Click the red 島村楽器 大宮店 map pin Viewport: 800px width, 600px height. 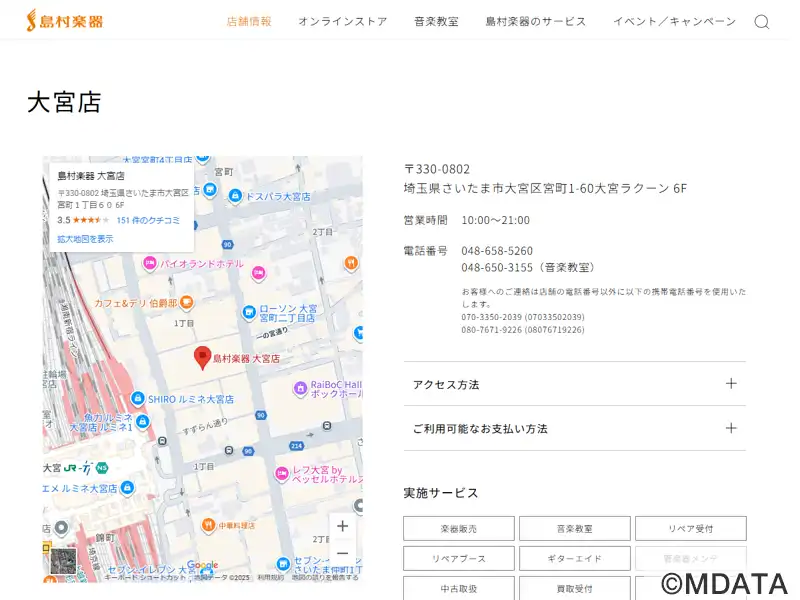[x=203, y=357]
